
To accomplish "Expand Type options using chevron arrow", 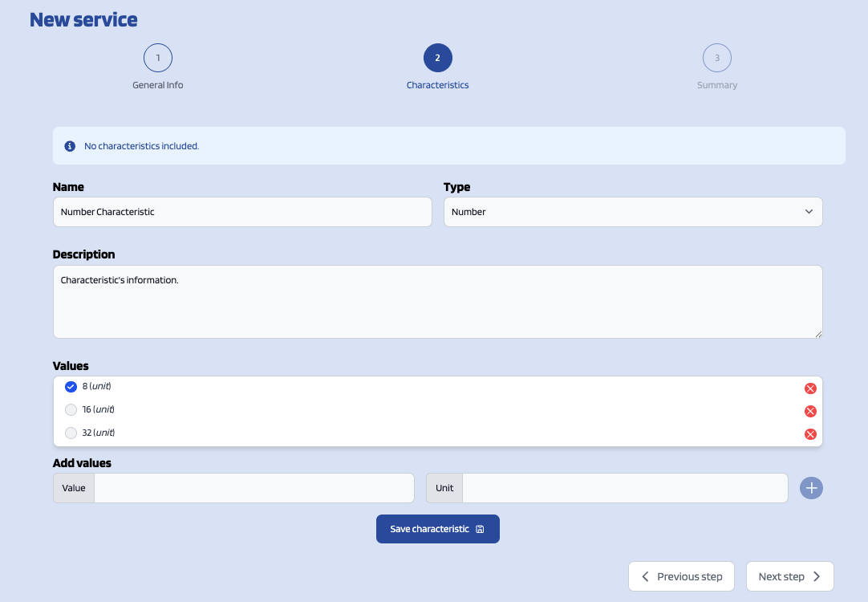I will [x=808, y=212].
